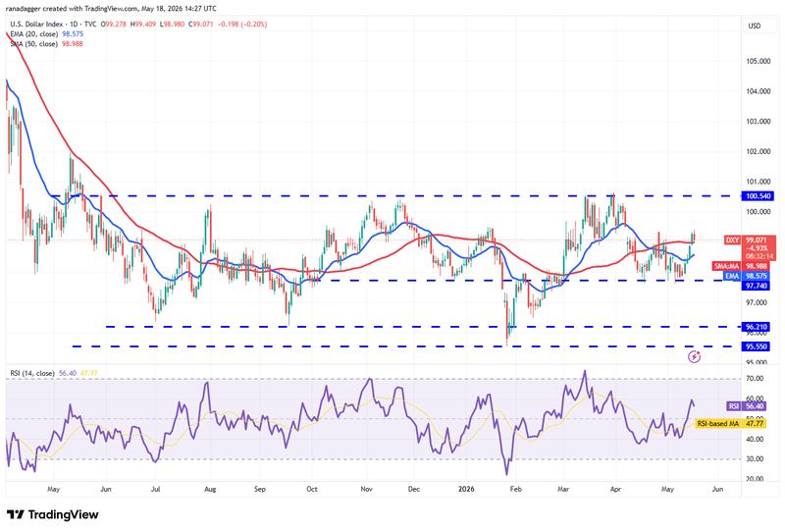Screen dimensions: 785x532
Task: Click the chart creation caption text
Action: point(111,9)
